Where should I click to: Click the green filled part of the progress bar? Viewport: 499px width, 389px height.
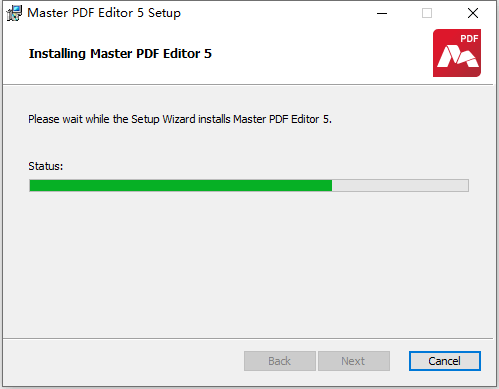coord(181,185)
